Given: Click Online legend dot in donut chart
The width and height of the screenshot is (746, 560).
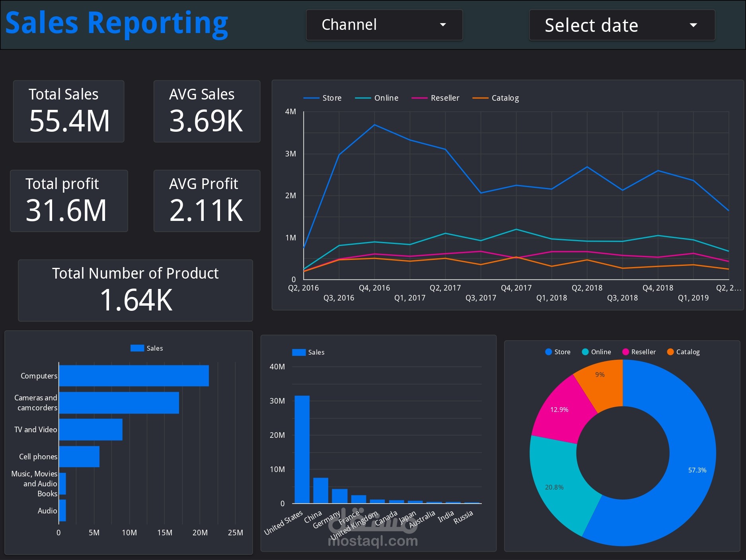Looking at the screenshot, I should tap(585, 352).
